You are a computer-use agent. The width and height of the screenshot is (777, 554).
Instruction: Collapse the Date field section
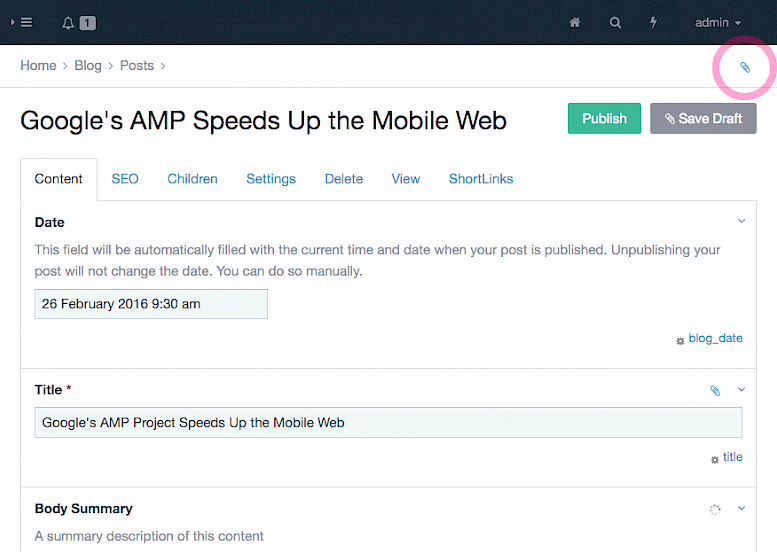741,221
